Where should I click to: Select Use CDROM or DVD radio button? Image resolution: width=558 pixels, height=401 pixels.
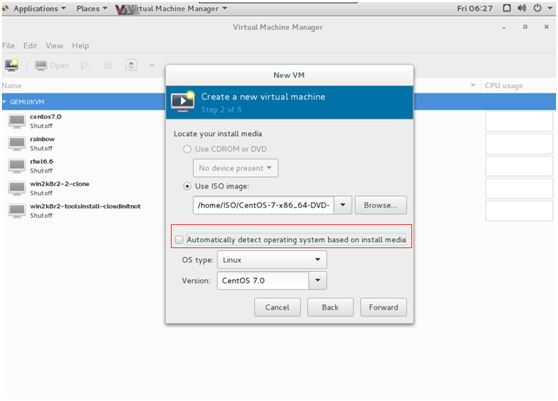[187, 149]
